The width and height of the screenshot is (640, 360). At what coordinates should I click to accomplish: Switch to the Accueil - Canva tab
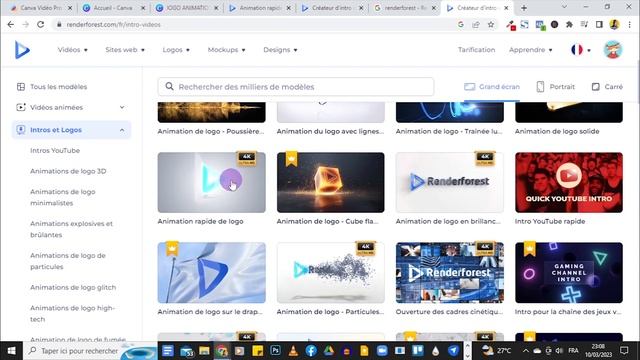113,8
